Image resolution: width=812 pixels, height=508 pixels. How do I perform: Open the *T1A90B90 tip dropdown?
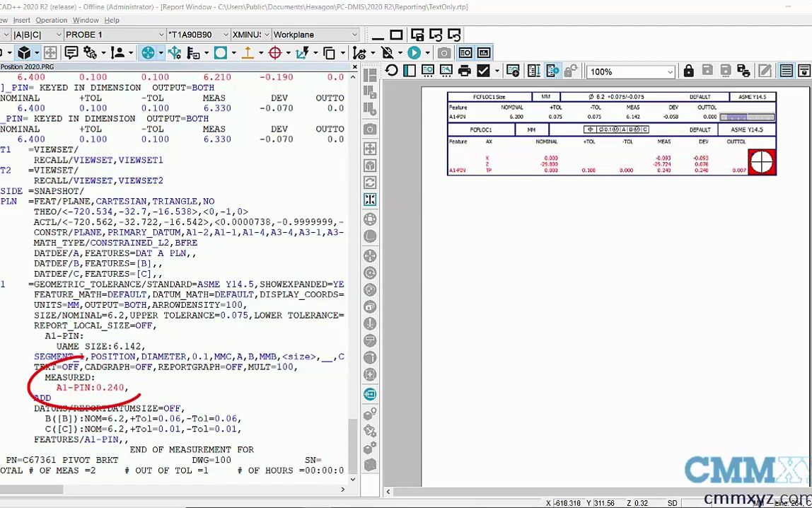(226, 35)
